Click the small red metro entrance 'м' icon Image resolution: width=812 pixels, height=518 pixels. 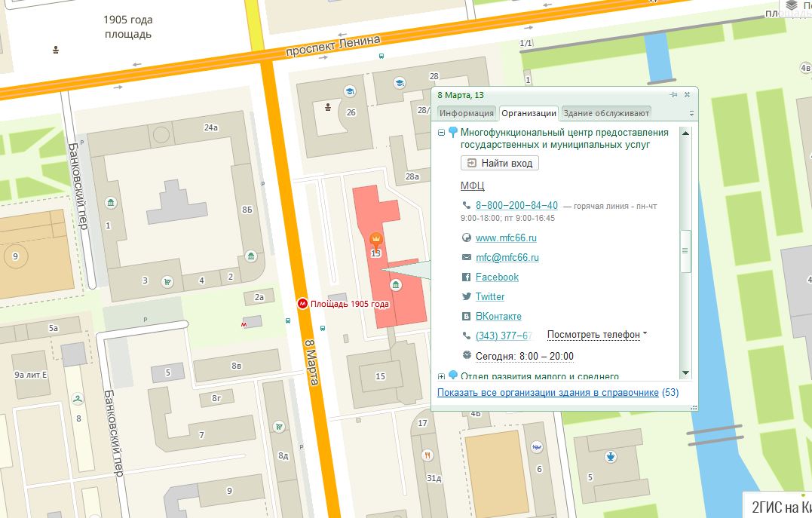(244, 325)
